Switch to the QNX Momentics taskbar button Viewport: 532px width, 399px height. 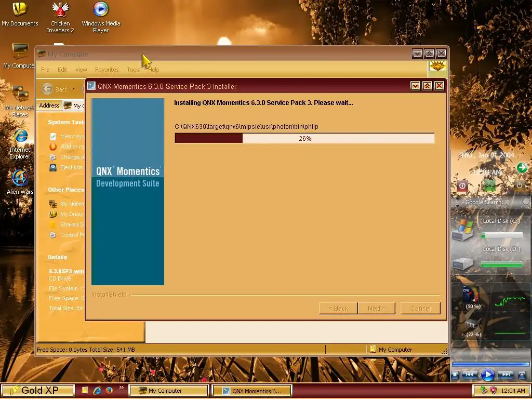(252, 391)
